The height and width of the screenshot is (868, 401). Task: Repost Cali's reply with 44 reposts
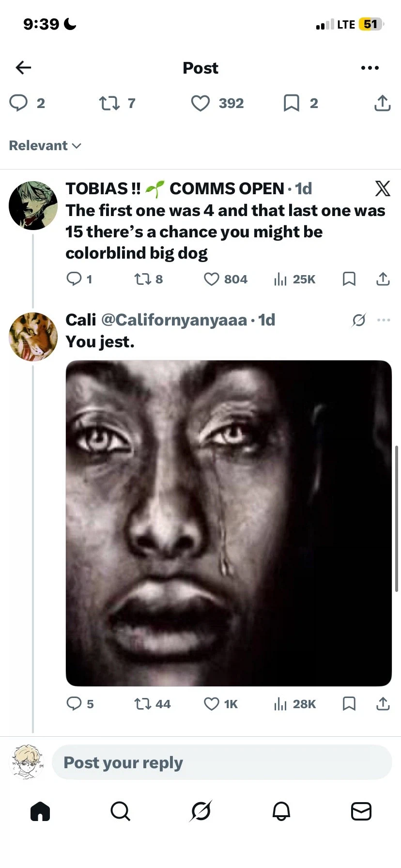pos(143,704)
